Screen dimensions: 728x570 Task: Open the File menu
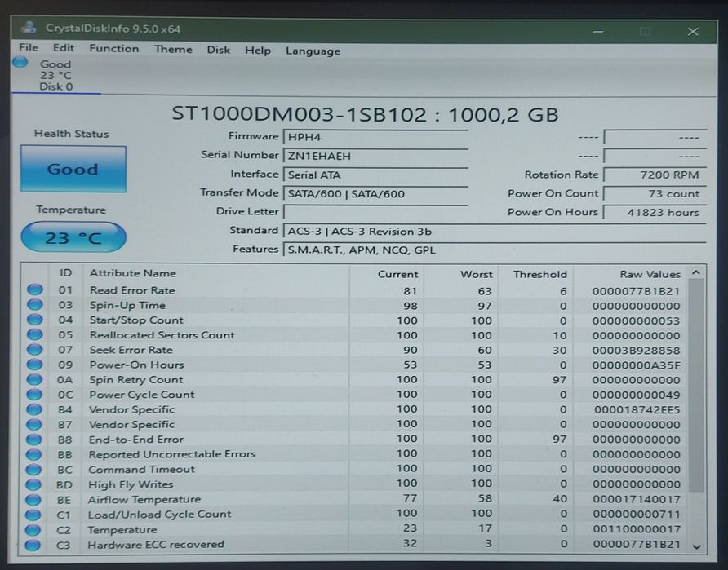tap(29, 48)
